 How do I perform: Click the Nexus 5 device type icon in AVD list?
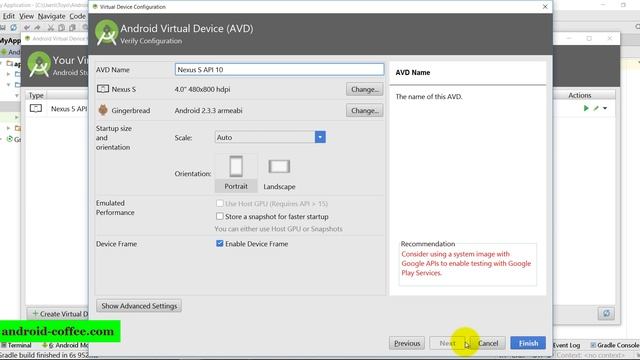coord(36,108)
